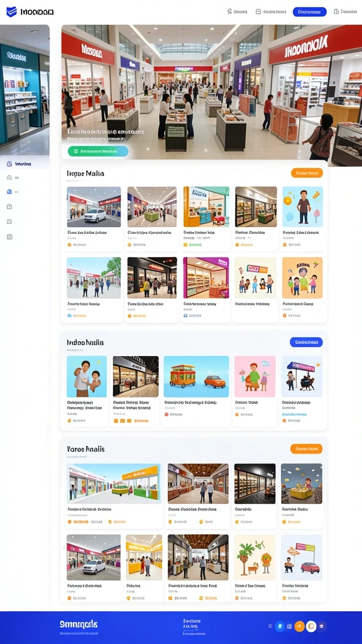Open the header nav item with the person icon
The width and height of the screenshot is (362, 644).
pyautogui.click(x=237, y=12)
